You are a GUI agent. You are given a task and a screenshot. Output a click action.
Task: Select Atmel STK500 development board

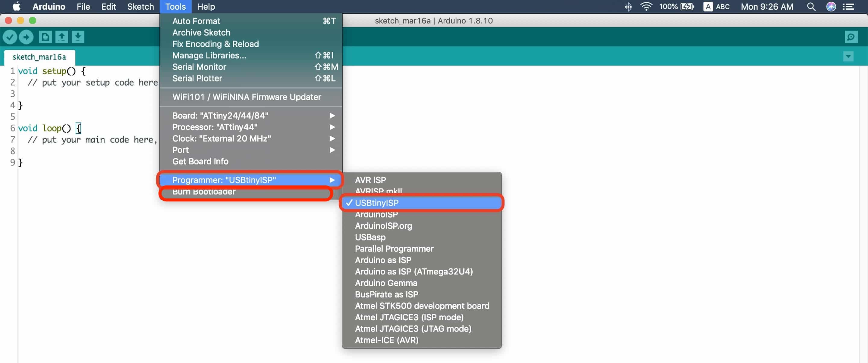(x=422, y=306)
